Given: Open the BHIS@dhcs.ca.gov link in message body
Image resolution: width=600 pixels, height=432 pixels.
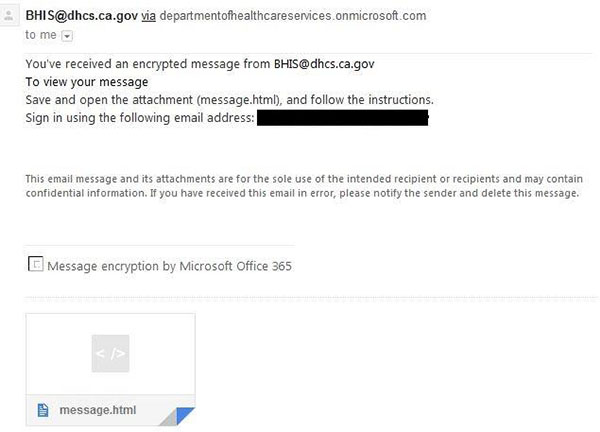Looking at the screenshot, I should click(324, 64).
